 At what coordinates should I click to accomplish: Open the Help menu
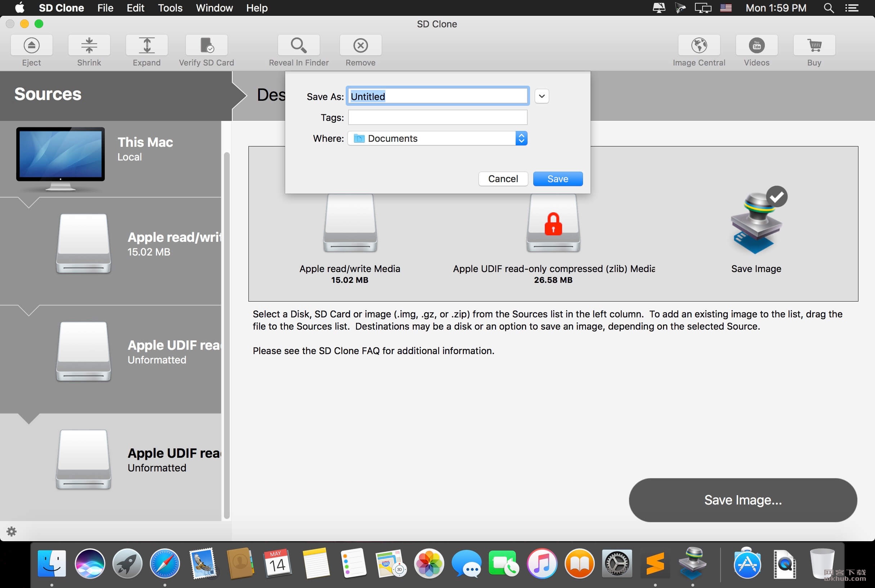coord(257,8)
